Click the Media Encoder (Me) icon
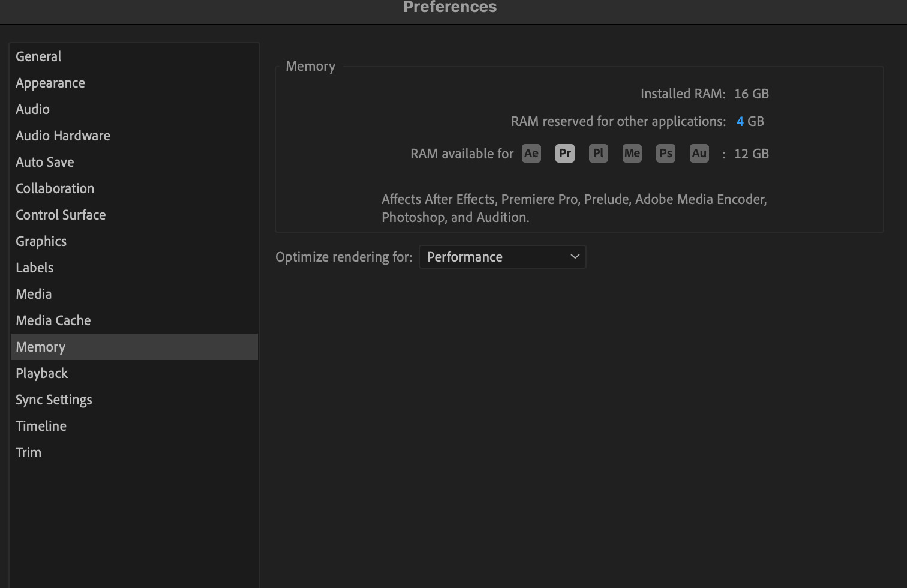The image size is (907, 588). click(632, 153)
